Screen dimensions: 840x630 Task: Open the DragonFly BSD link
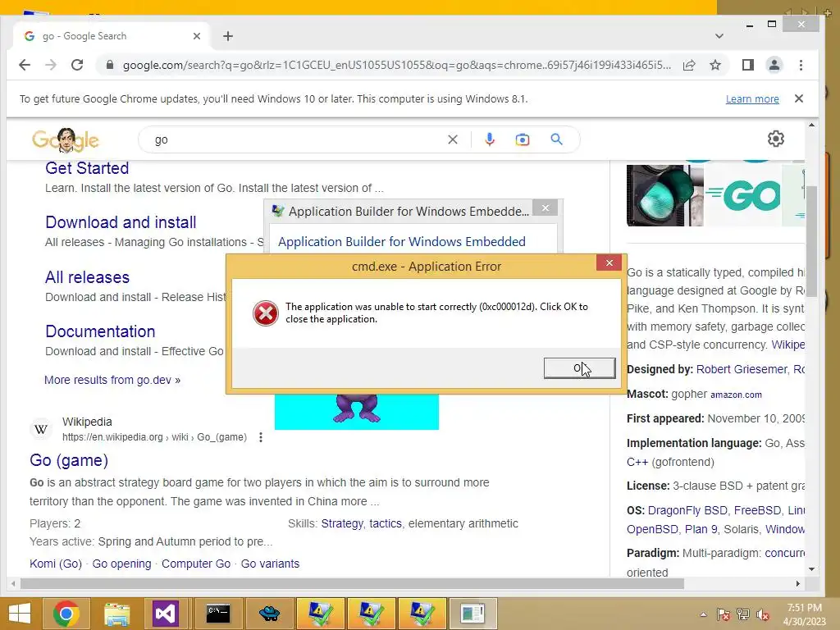pyautogui.click(x=687, y=510)
